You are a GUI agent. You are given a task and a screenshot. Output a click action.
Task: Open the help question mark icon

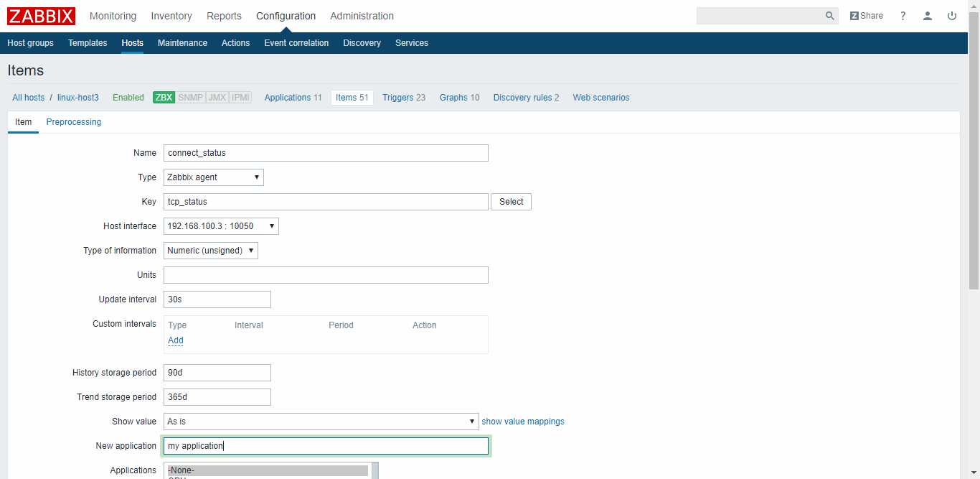[903, 16]
